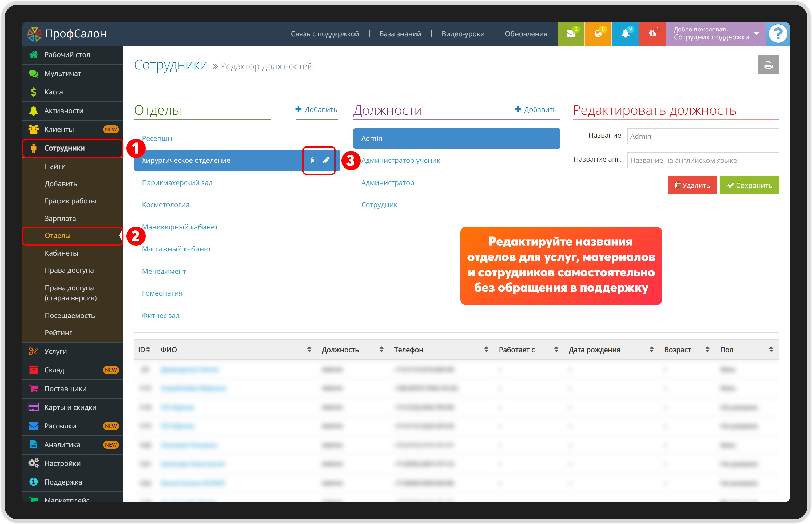The width and height of the screenshot is (812, 524).
Task: Click the ПрофСалон logo
Action: point(67,34)
